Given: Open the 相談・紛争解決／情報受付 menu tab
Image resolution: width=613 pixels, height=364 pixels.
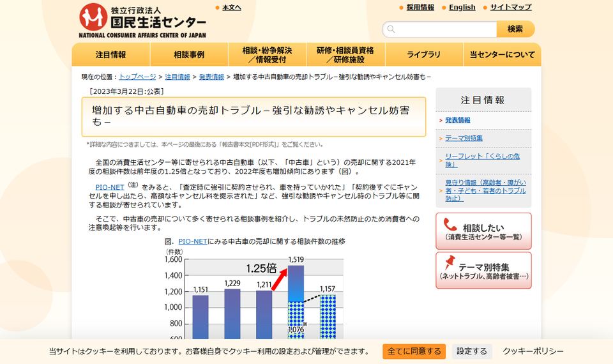Looking at the screenshot, I should 268,55.
